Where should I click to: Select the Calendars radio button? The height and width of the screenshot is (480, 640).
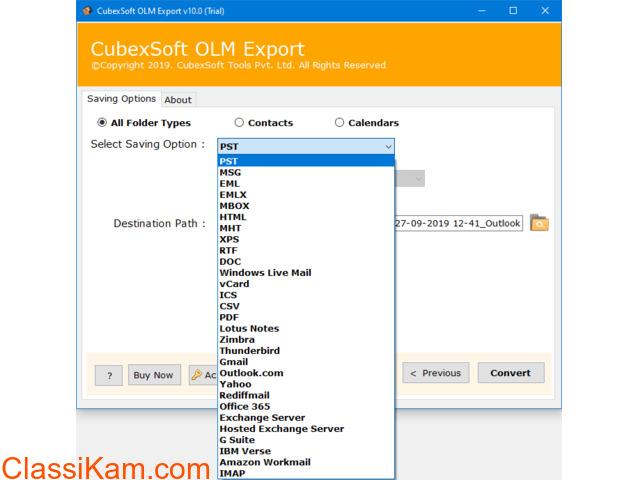coord(339,122)
